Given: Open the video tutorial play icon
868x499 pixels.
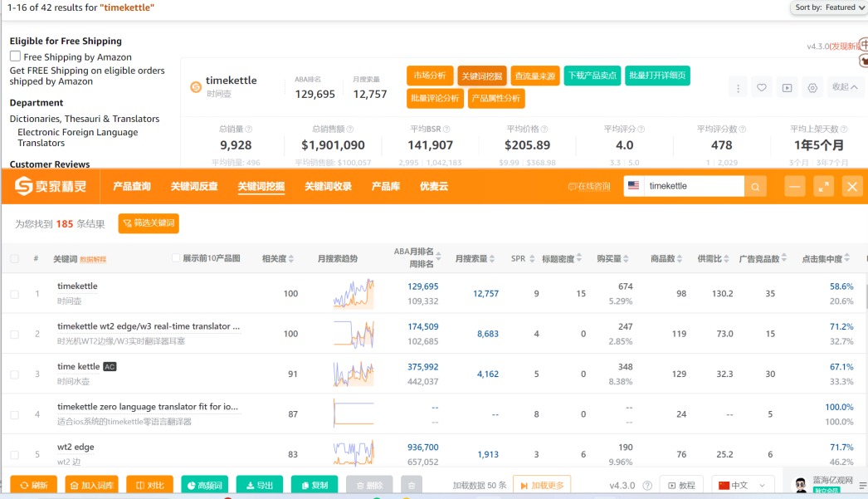Looking at the screenshot, I should click(x=788, y=87).
